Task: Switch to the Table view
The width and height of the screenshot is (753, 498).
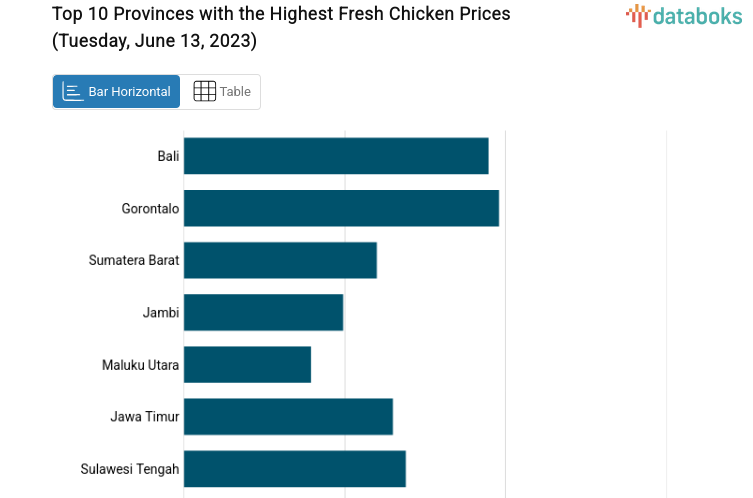Action: click(x=222, y=92)
